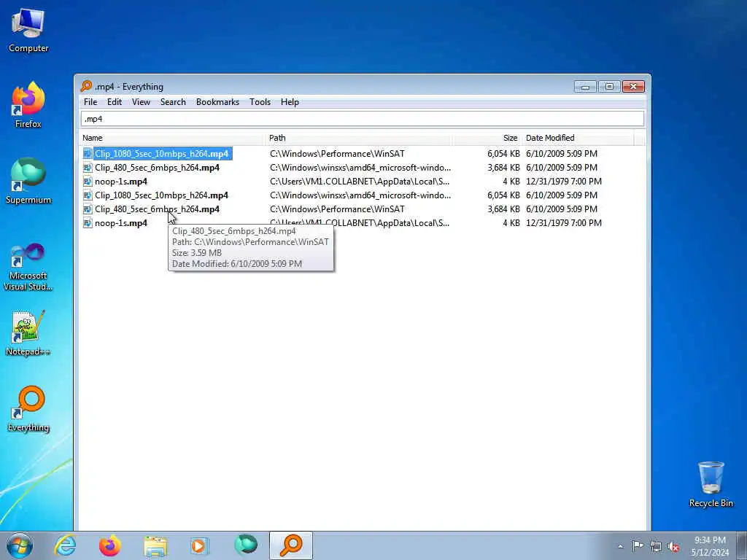Sort results by Date Modified column header
The width and height of the screenshot is (747, 560).
578,138
